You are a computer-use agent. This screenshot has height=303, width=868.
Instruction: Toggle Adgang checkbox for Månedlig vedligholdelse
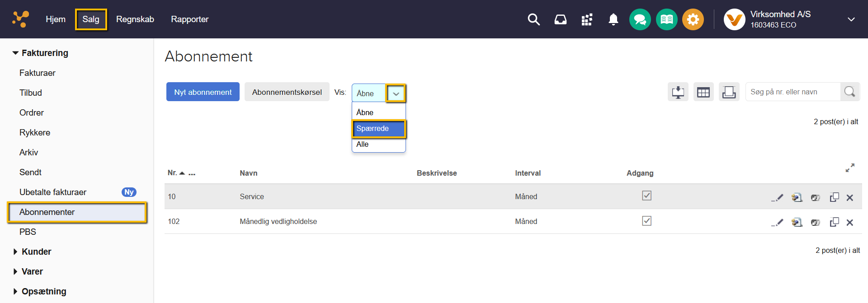646,221
